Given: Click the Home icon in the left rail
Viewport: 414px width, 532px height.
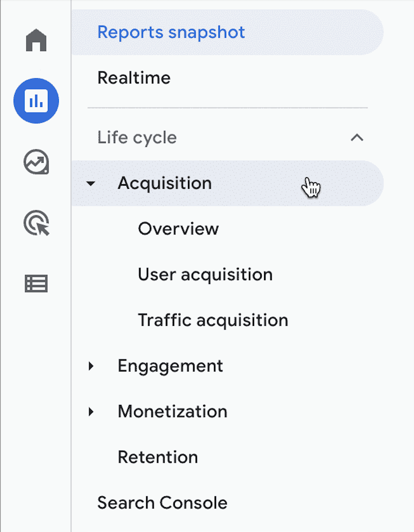Looking at the screenshot, I should pyautogui.click(x=36, y=40).
